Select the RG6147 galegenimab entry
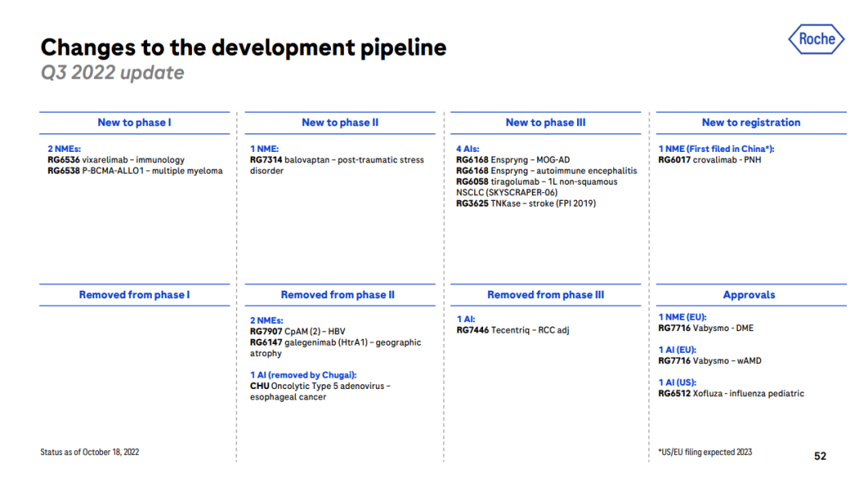Image resolution: width=868 pixels, height=487 pixels. [x=335, y=348]
